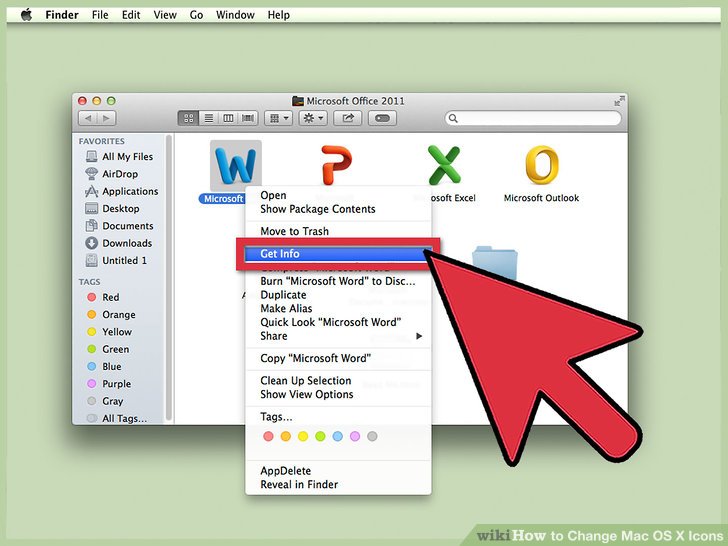The image size is (728, 546).
Task: Select the Microsoft Excel app icon
Action: pos(444,165)
